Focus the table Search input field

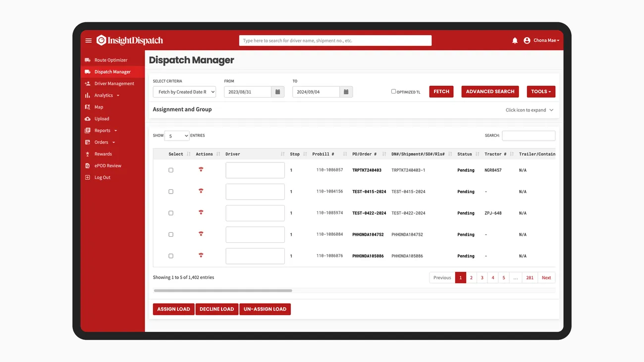click(528, 136)
